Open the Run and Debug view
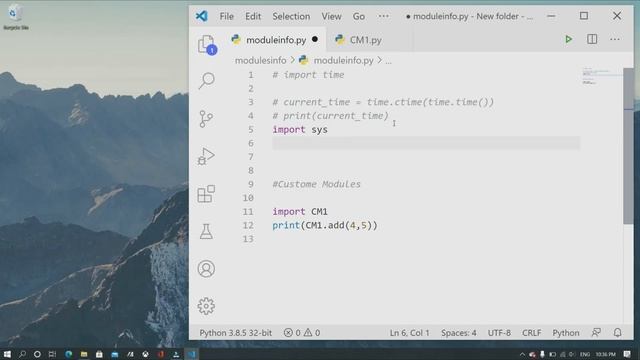640x360 pixels. 206,156
